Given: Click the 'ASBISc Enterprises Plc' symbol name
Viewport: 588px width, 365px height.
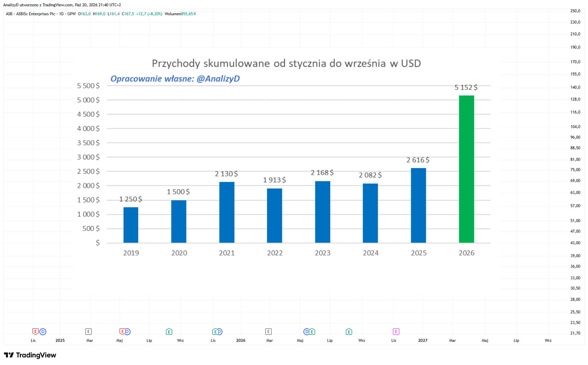Looking at the screenshot, I should tap(36, 14).
